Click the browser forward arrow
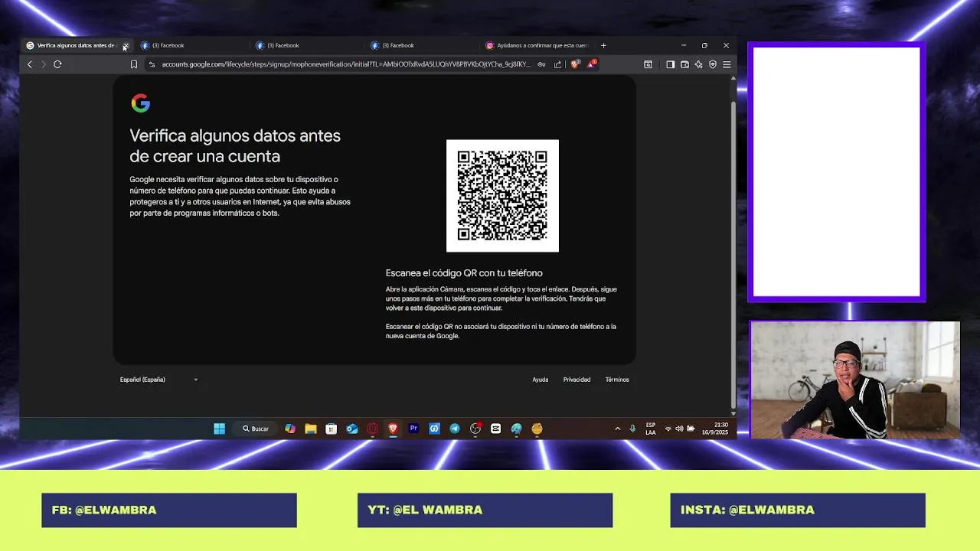The height and width of the screenshot is (551, 980). (x=44, y=64)
